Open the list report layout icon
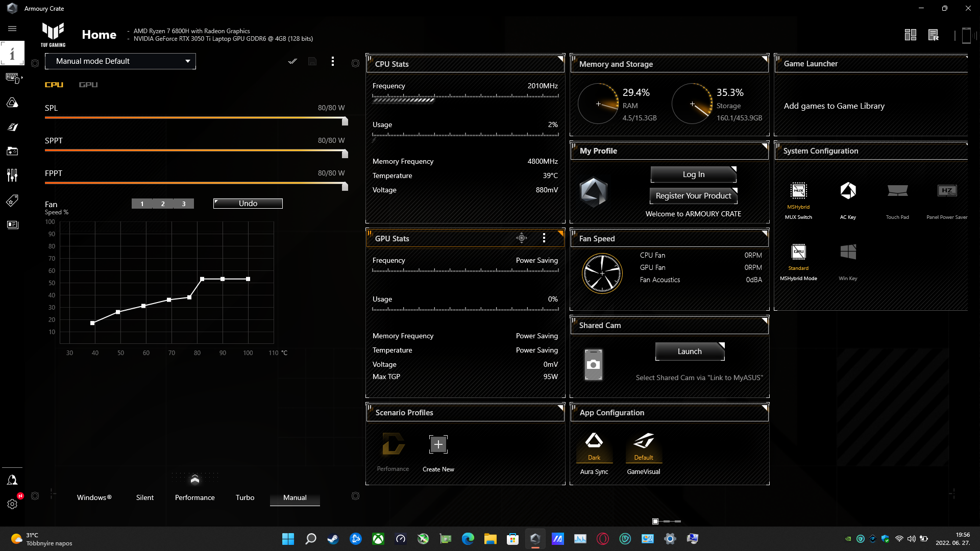Viewport: 980px width, 551px height. coord(933,35)
